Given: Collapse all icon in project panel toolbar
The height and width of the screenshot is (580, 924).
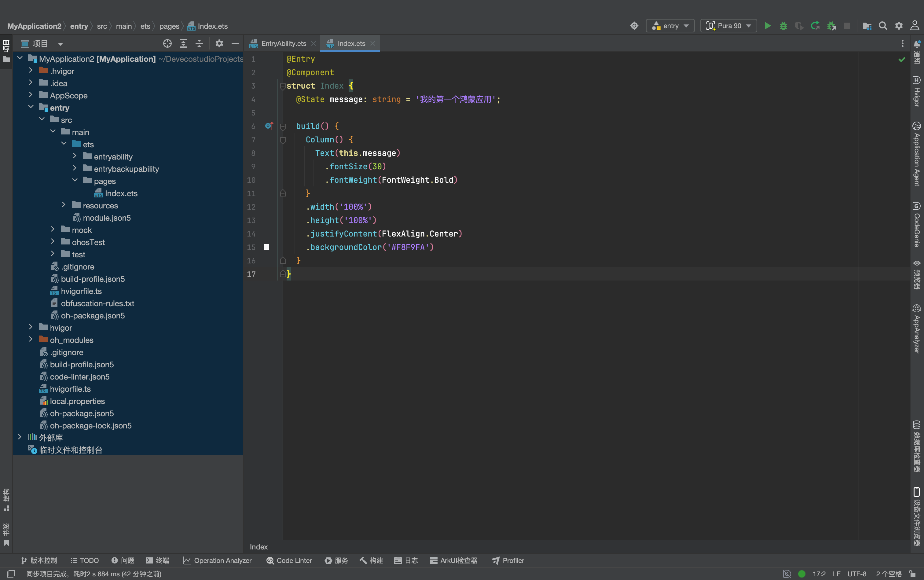Looking at the screenshot, I should coord(199,43).
